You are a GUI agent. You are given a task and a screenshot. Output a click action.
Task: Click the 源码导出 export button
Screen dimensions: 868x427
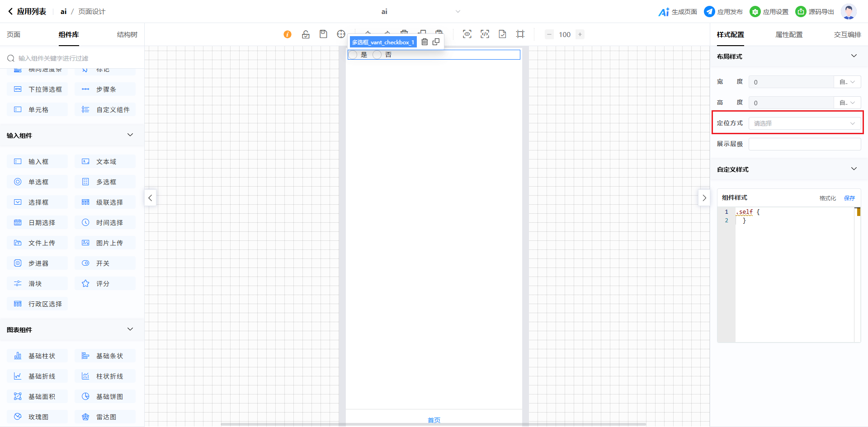815,12
